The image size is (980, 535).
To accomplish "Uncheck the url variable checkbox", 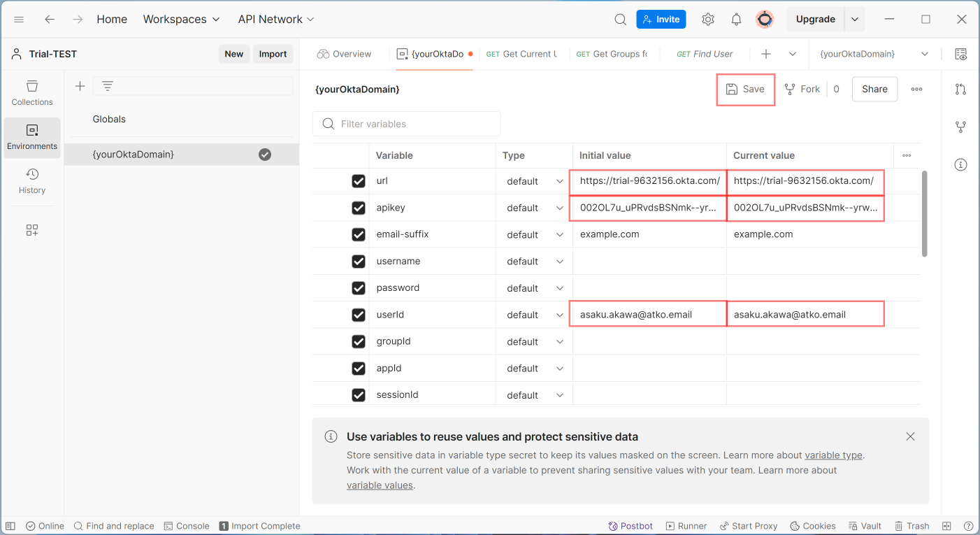I will pyautogui.click(x=359, y=181).
